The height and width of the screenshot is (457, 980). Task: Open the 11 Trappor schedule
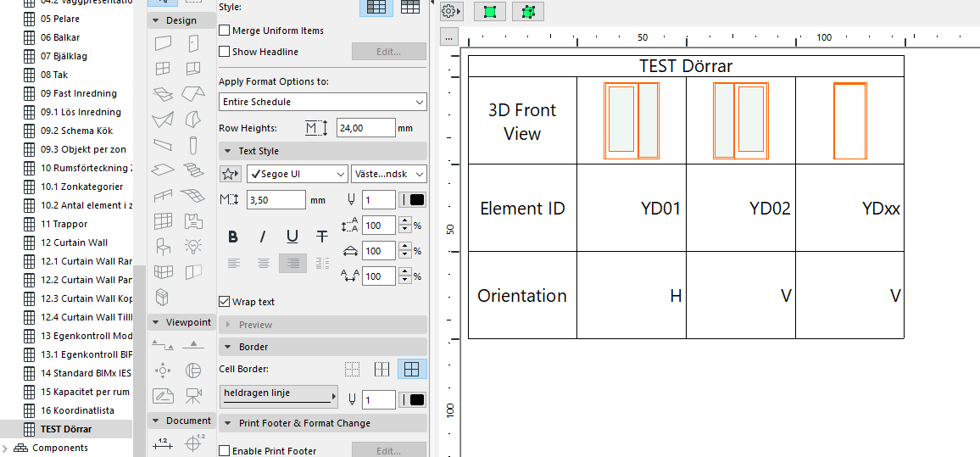64,224
